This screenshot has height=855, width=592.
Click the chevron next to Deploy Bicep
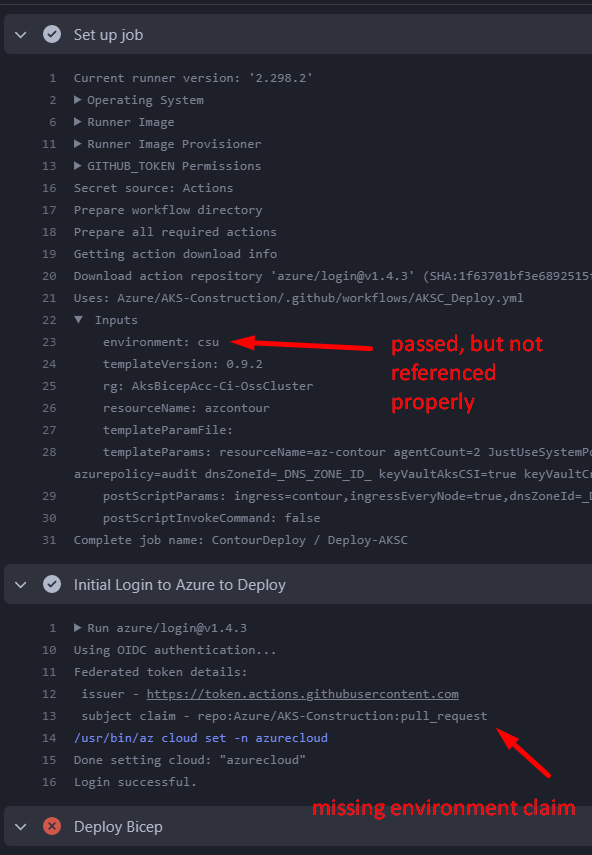pos(21,826)
